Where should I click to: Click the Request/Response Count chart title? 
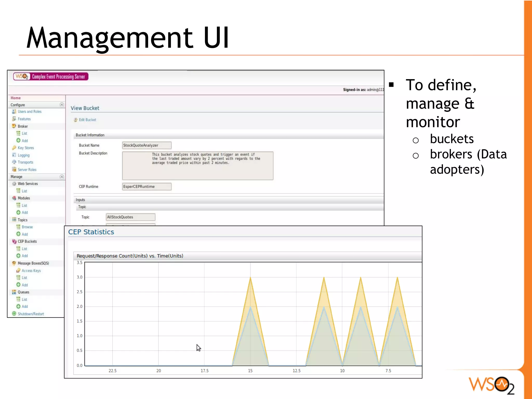(130, 256)
